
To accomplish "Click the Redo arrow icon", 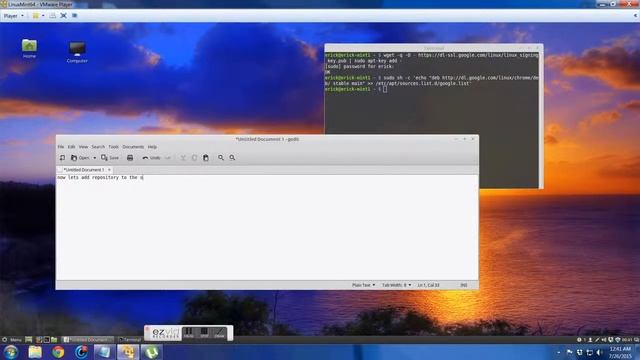I will pyautogui.click(x=168, y=158).
